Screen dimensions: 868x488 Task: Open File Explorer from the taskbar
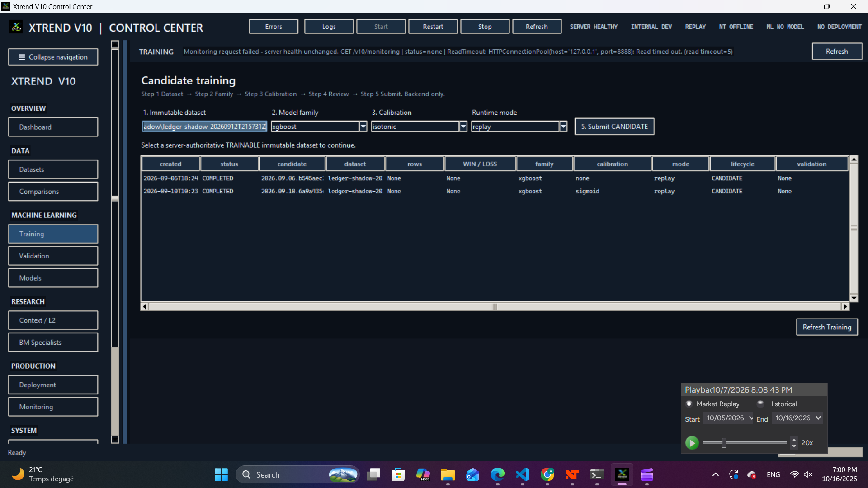tap(448, 474)
